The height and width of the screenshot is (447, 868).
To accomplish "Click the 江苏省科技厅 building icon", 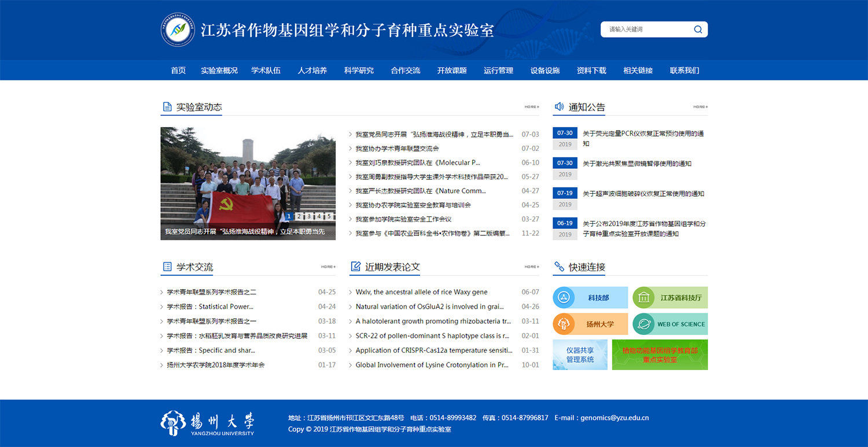I will point(643,298).
